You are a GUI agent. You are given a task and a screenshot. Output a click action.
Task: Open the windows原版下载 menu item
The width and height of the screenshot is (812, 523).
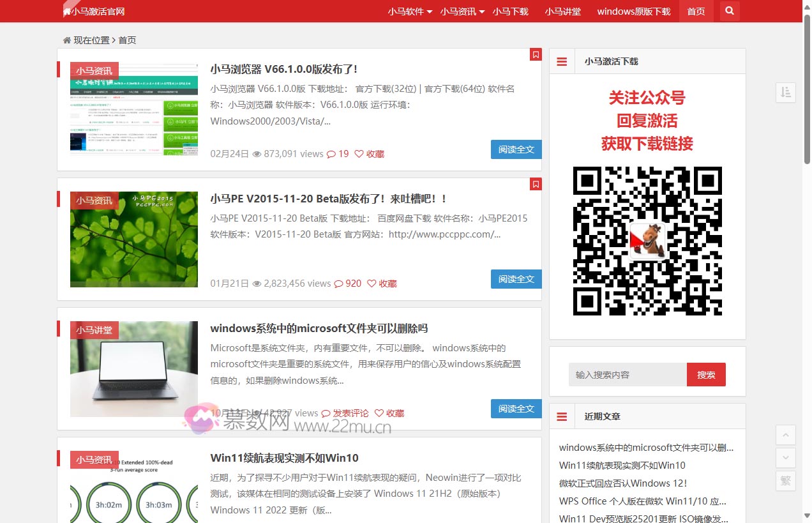[x=633, y=11]
